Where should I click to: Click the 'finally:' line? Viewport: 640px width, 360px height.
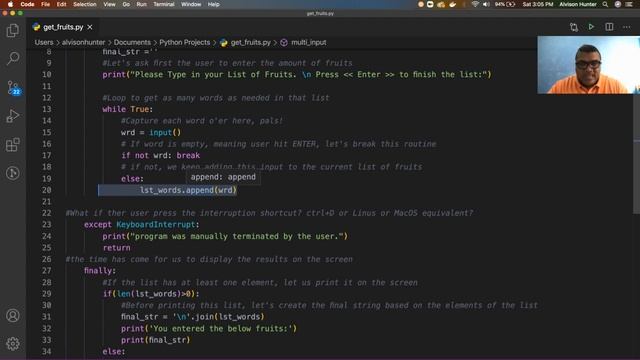100,271
